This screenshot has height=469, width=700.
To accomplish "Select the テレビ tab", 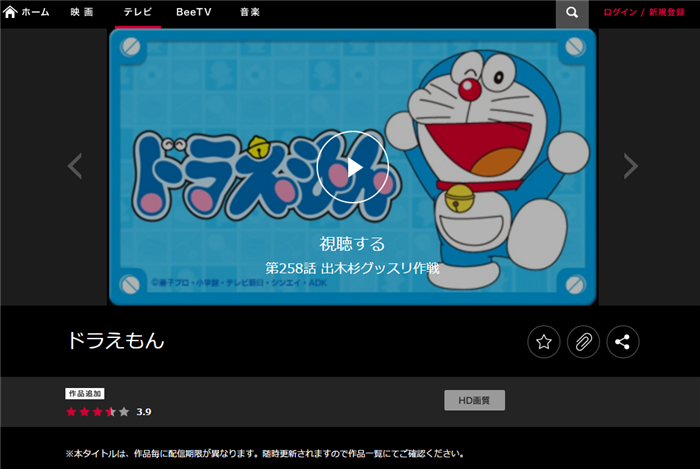I will pyautogui.click(x=138, y=13).
